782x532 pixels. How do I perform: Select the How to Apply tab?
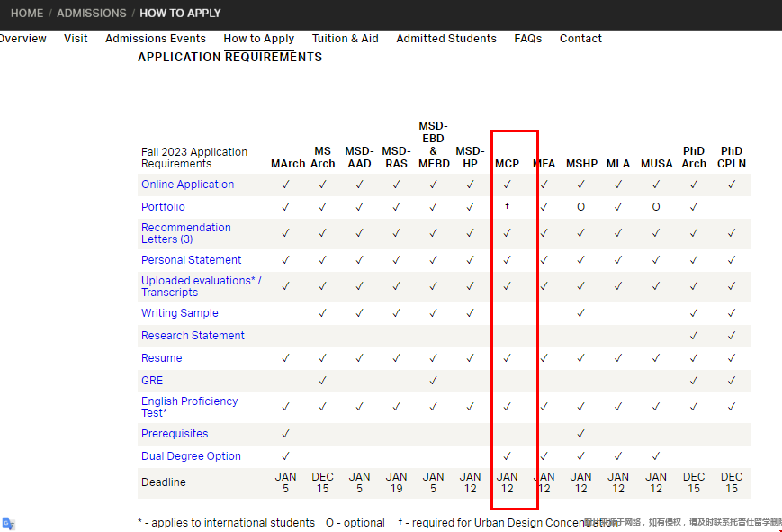pyautogui.click(x=259, y=39)
